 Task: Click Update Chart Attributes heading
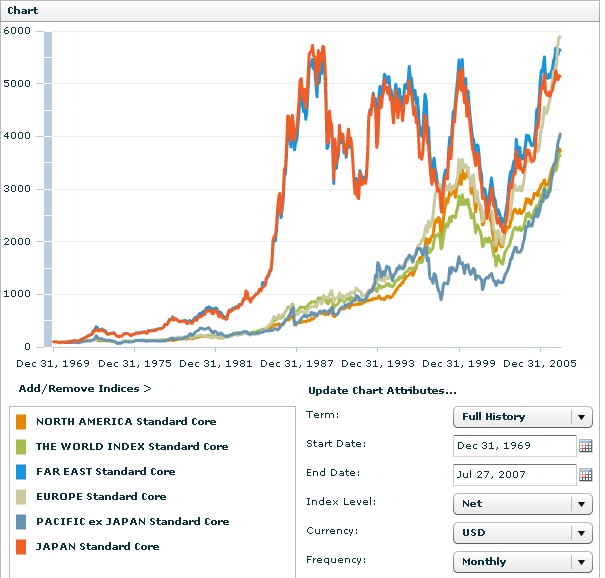382,390
